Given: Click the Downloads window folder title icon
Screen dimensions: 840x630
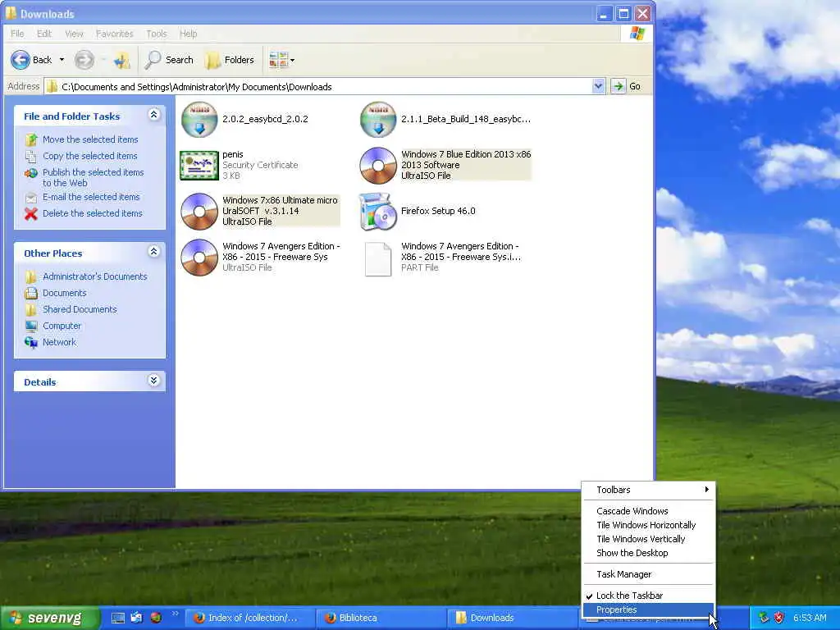Looking at the screenshot, I should click(11, 13).
